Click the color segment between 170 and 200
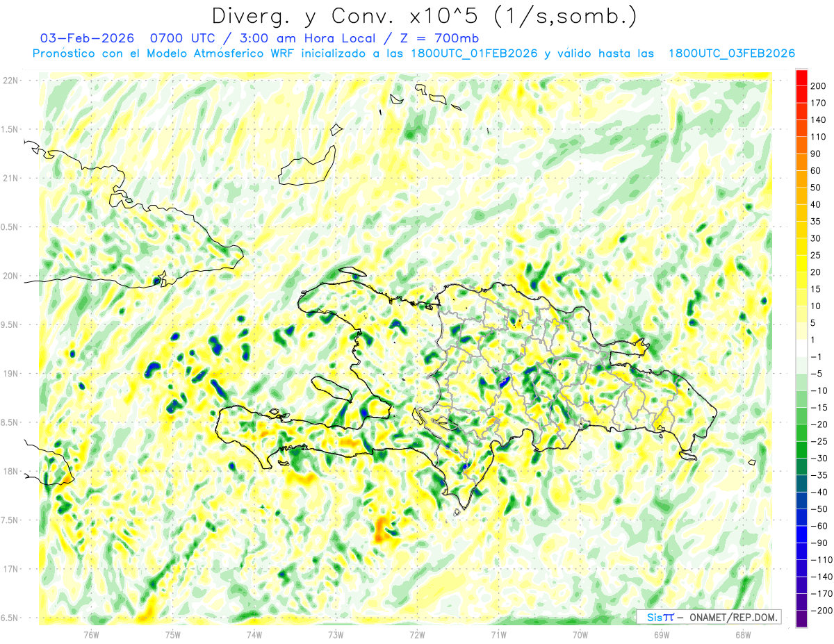Viewport: 834px width, 644px height. (801, 94)
